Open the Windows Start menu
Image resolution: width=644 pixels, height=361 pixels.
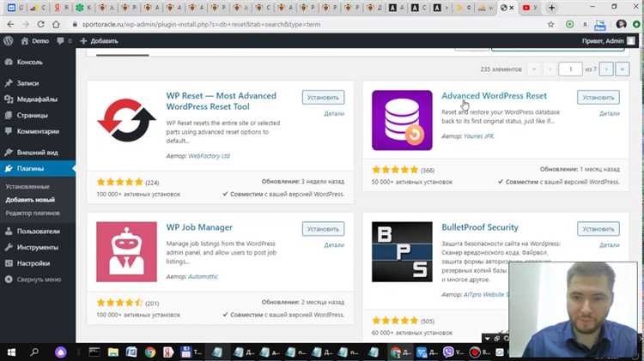coord(11,352)
